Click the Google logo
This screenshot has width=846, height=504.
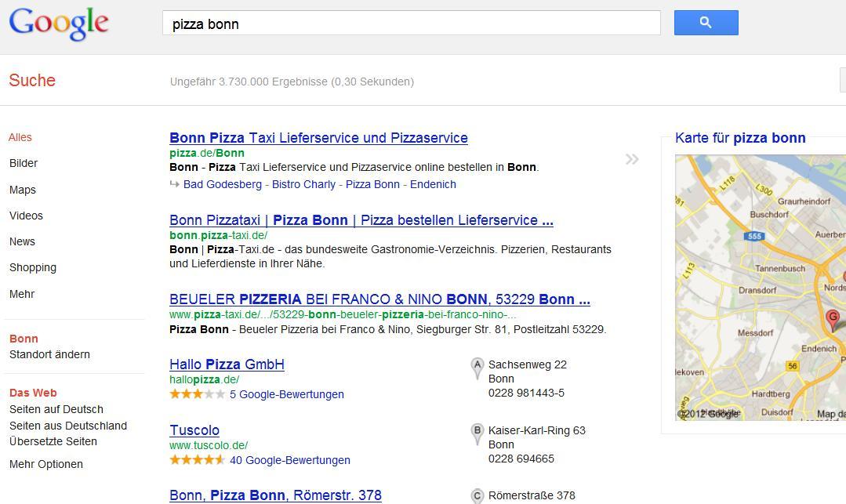(59, 24)
